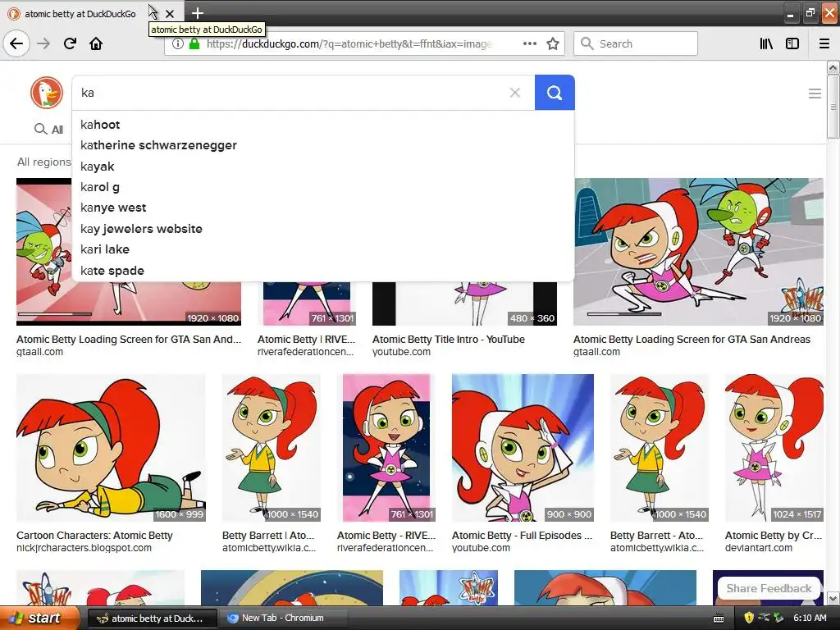Open the browser home page
The height and width of the screenshot is (630, 840).
96,43
